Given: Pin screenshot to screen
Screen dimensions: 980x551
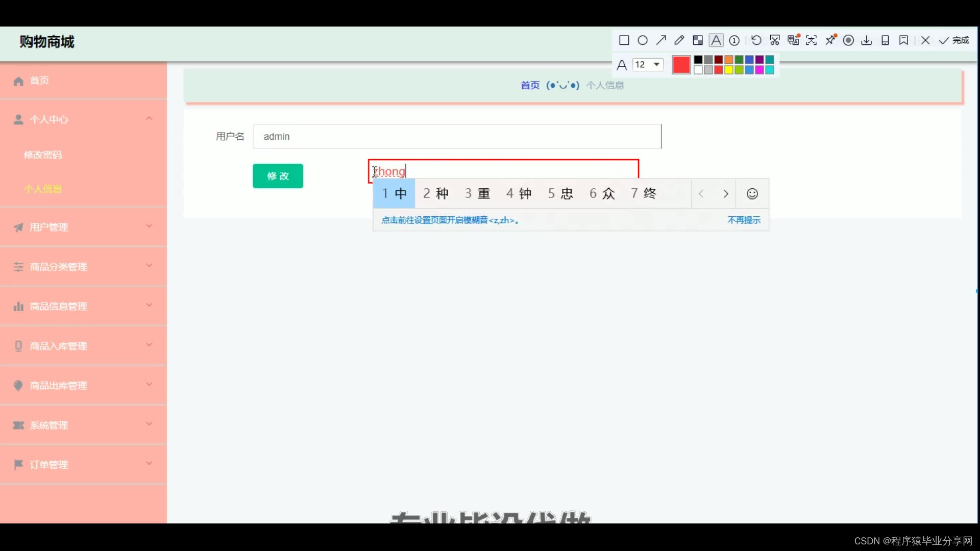Looking at the screenshot, I should pyautogui.click(x=830, y=40).
